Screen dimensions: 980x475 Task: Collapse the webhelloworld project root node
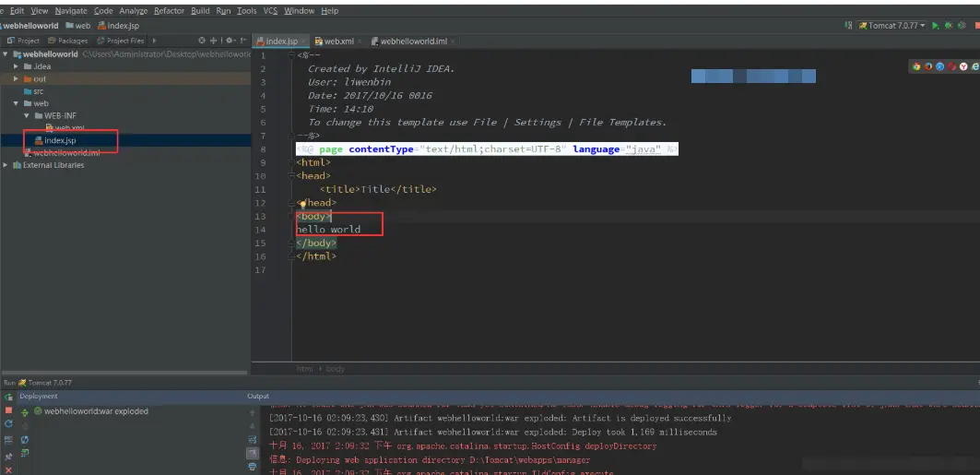pyautogui.click(x=5, y=54)
